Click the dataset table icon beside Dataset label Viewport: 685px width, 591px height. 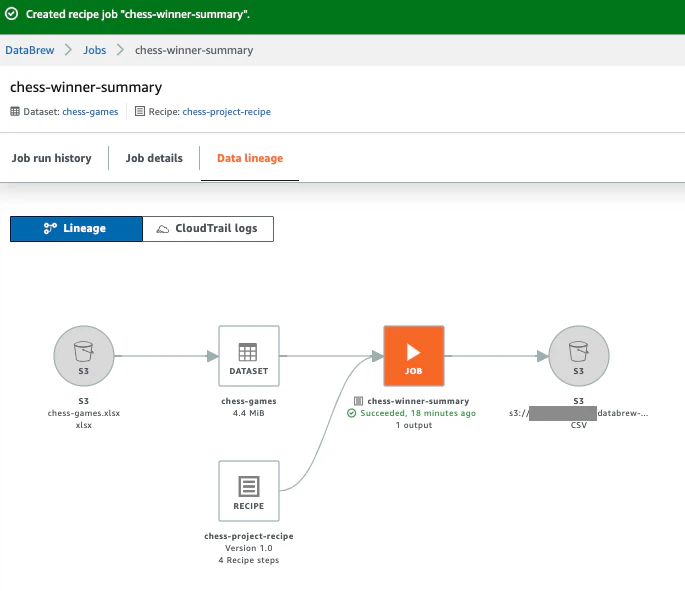click(15, 111)
